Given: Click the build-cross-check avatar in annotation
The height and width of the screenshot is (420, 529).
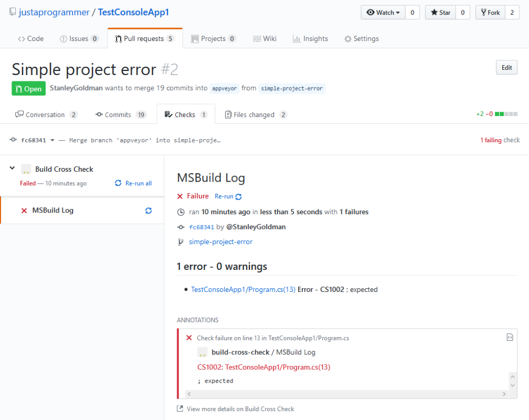Looking at the screenshot, I should pyautogui.click(x=203, y=352).
